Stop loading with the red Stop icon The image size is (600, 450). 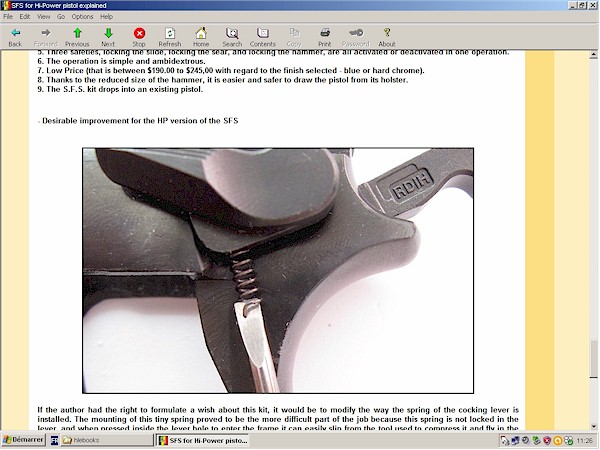click(x=139, y=37)
